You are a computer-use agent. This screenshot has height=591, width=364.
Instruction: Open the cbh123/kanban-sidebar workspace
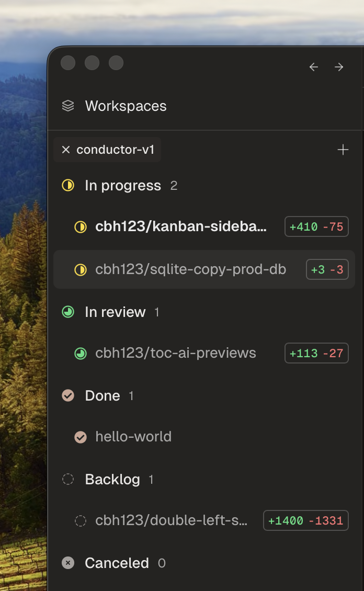181,227
